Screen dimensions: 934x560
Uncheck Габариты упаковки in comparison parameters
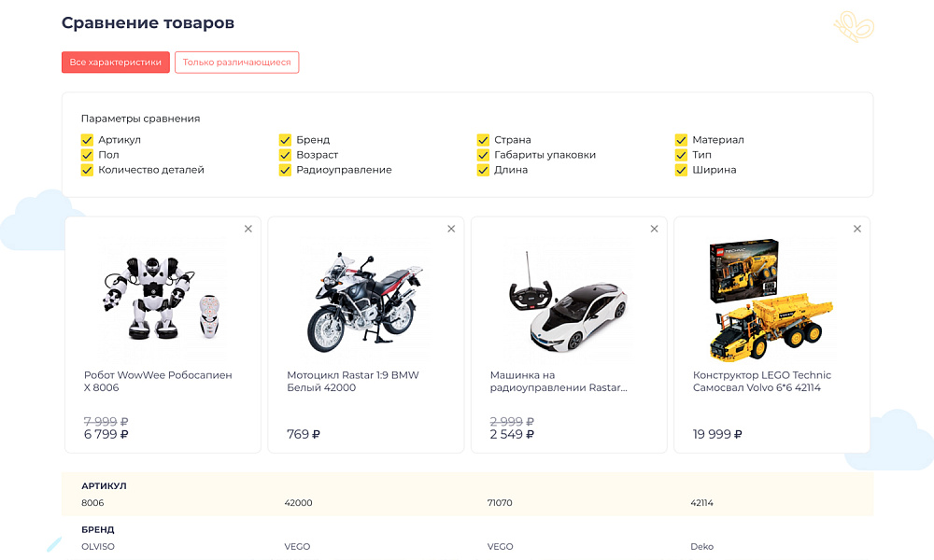[483, 155]
